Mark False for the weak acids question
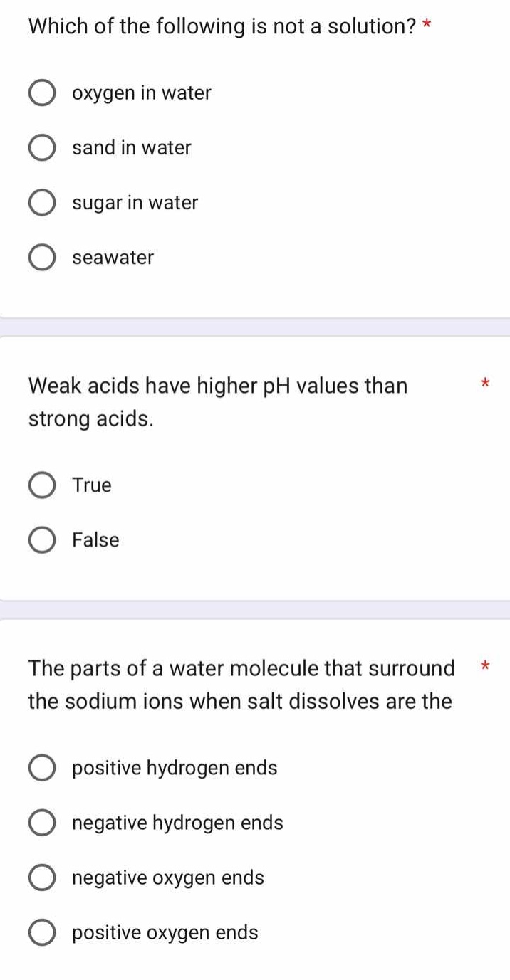 point(41,539)
